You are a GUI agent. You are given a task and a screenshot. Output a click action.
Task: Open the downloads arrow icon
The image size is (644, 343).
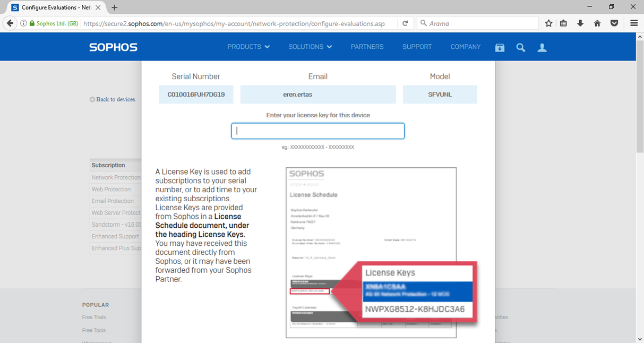(x=580, y=23)
